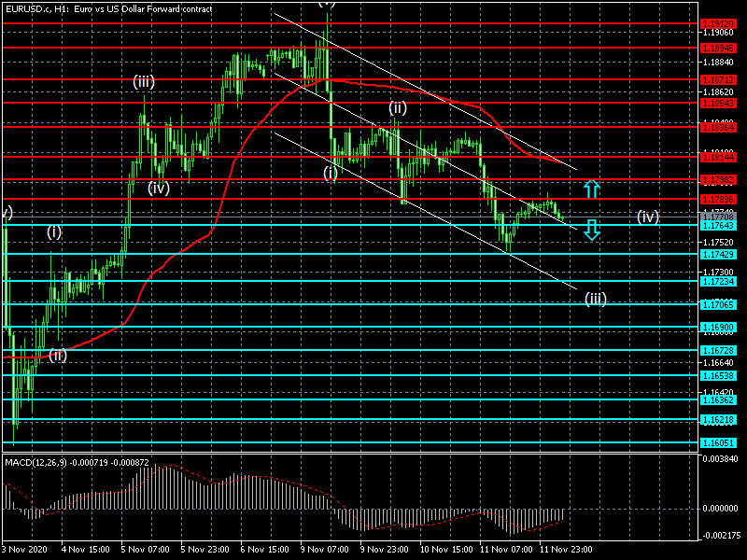
Task: Click the cyan 1.16728 price label
Action: (718, 351)
